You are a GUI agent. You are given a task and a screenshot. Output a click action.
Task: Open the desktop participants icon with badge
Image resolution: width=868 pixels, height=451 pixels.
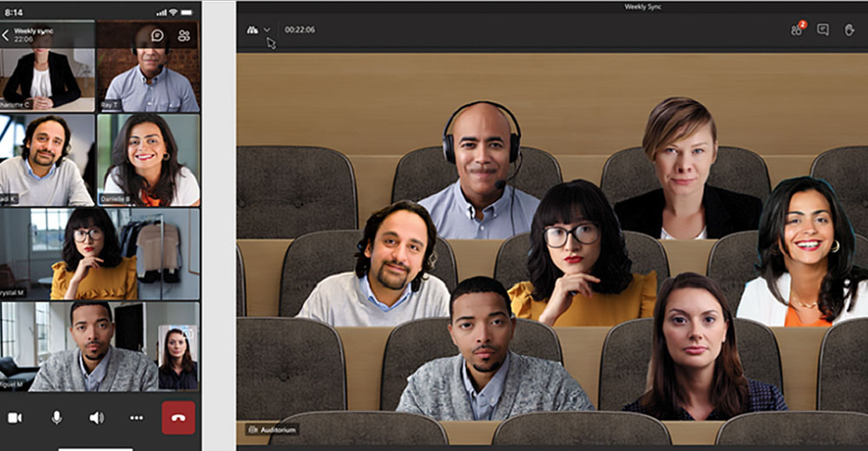[796, 29]
